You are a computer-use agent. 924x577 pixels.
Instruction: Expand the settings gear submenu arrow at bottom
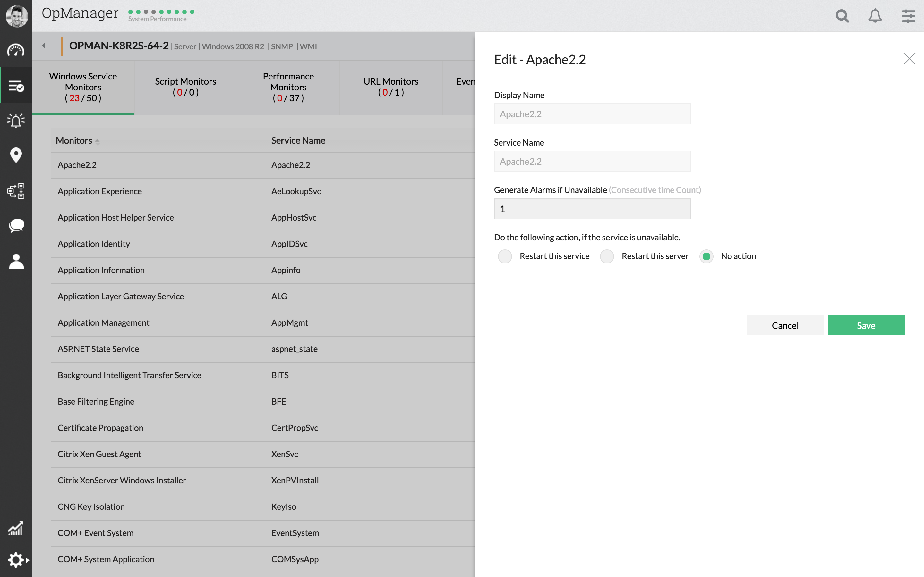coord(28,560)
